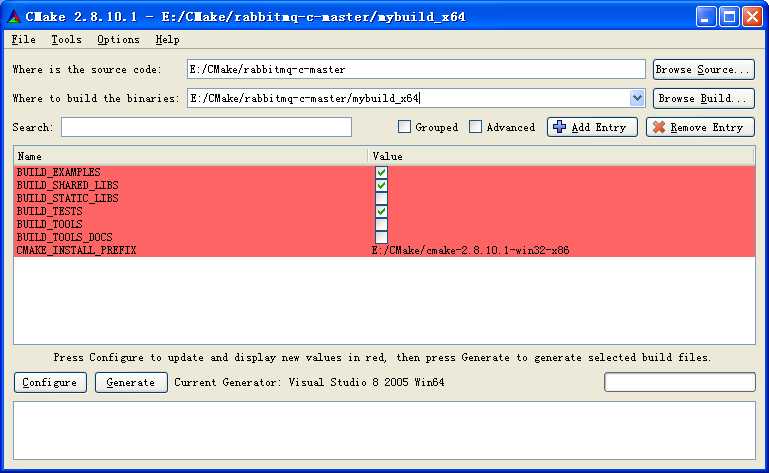Viewport: 769px width, 473px height.
Task: Select the BUILD_EXAMPLES row name
Action: tap(58, 172)
